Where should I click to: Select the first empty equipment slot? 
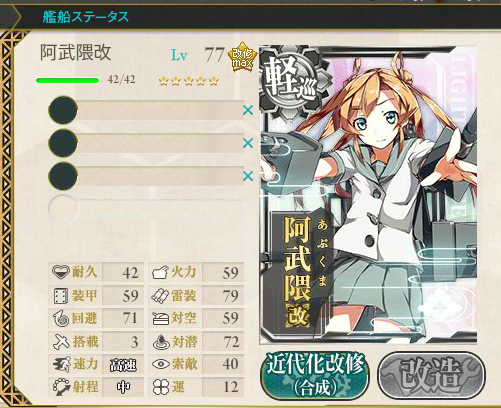click(146, 110)
